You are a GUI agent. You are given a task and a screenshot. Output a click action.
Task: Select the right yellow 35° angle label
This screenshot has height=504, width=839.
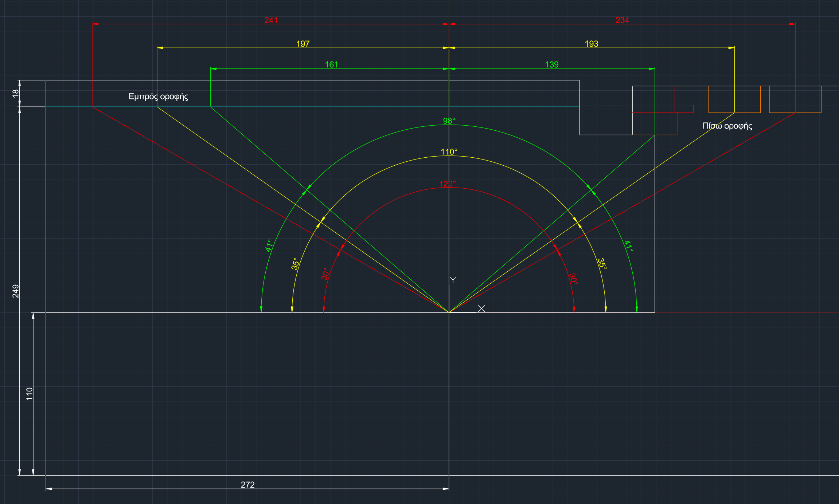pos(602,264)
